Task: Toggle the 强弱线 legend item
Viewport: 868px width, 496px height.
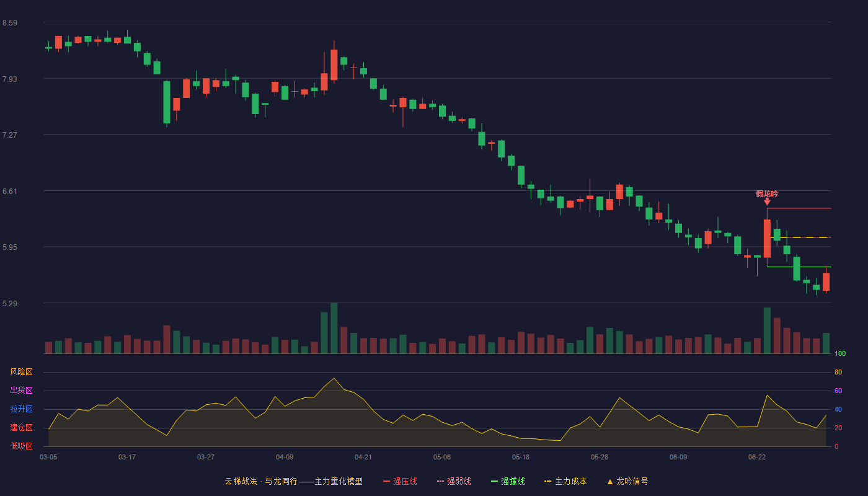Action: [454, 481]
